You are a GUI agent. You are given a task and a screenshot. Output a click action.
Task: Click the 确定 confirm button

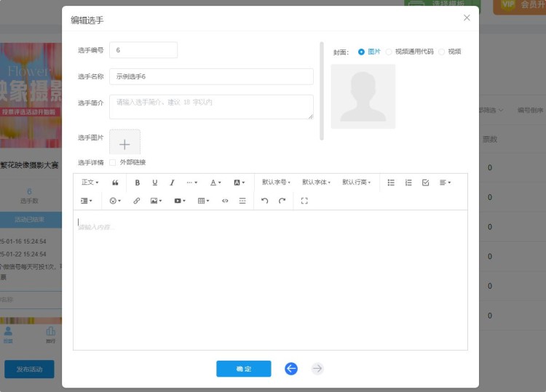243,369
